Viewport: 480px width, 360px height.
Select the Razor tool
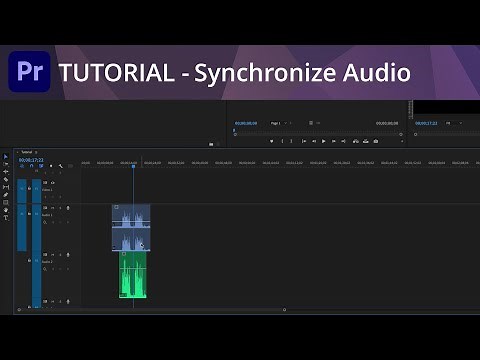(x=6, y=179)
